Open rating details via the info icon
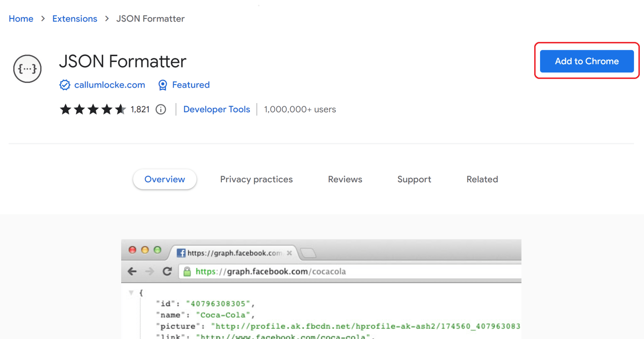 tap(161, 109)
